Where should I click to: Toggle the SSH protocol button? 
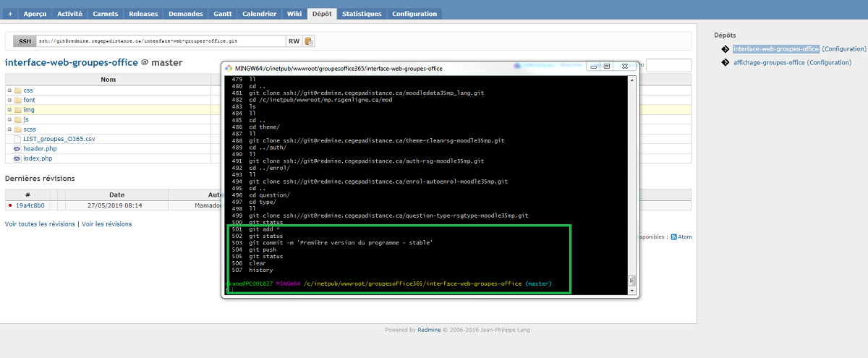tap(25, 41)
